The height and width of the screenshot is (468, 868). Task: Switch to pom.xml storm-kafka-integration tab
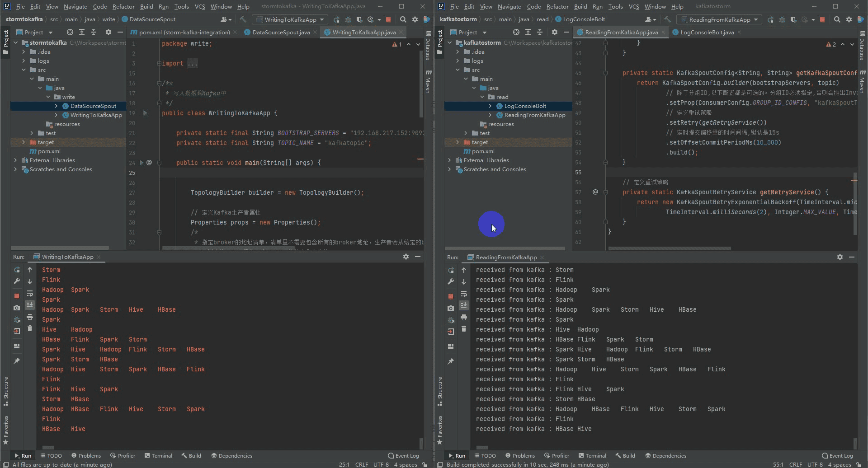click(x=184, y=32)
